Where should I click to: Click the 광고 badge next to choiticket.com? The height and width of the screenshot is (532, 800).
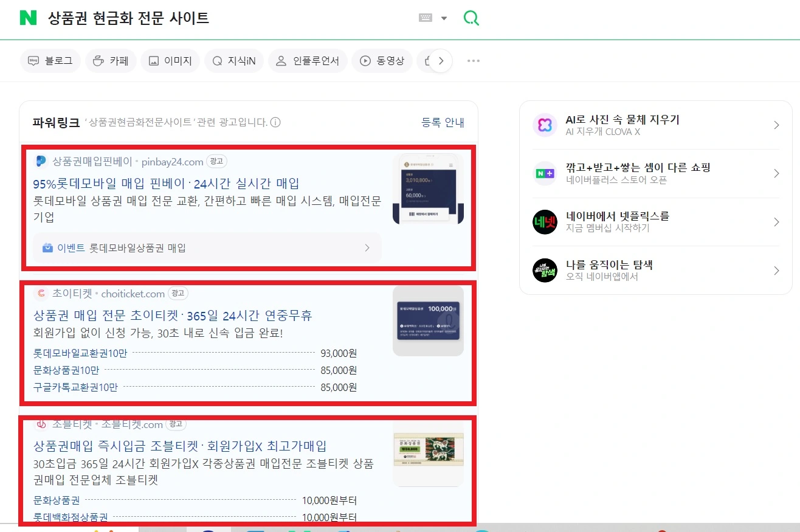[178, 294]
